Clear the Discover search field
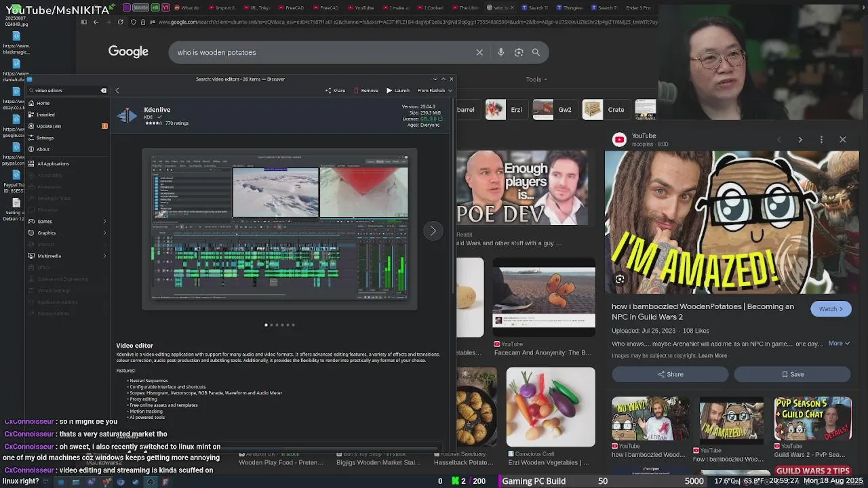This screenshot has width=868, height=488. [104, 90]
